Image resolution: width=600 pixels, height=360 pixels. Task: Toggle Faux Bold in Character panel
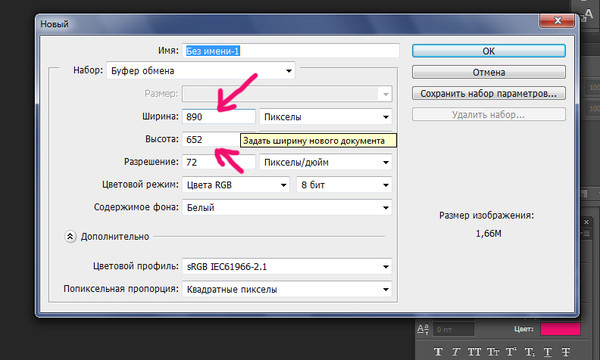tap(439, 352)
